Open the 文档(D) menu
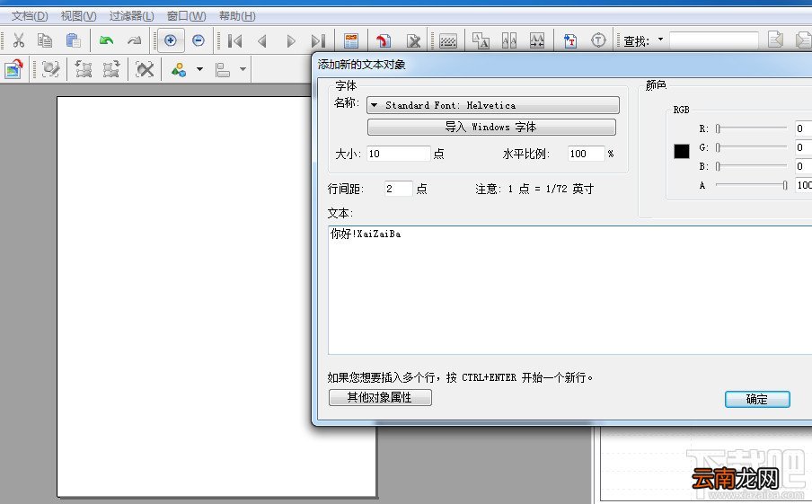The height and width of the screenshot is (504, 812). coord(30,16)
